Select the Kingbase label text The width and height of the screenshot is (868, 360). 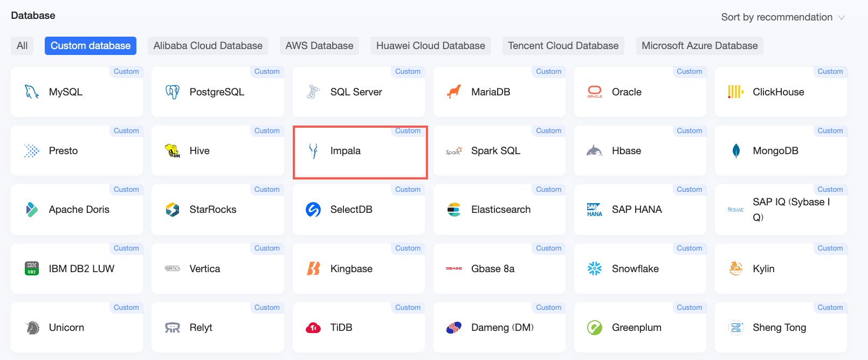pos(352,268)
